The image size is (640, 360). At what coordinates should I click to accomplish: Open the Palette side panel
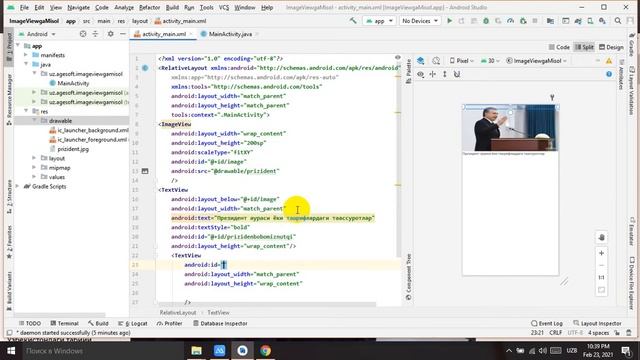[x=409, y=71]
